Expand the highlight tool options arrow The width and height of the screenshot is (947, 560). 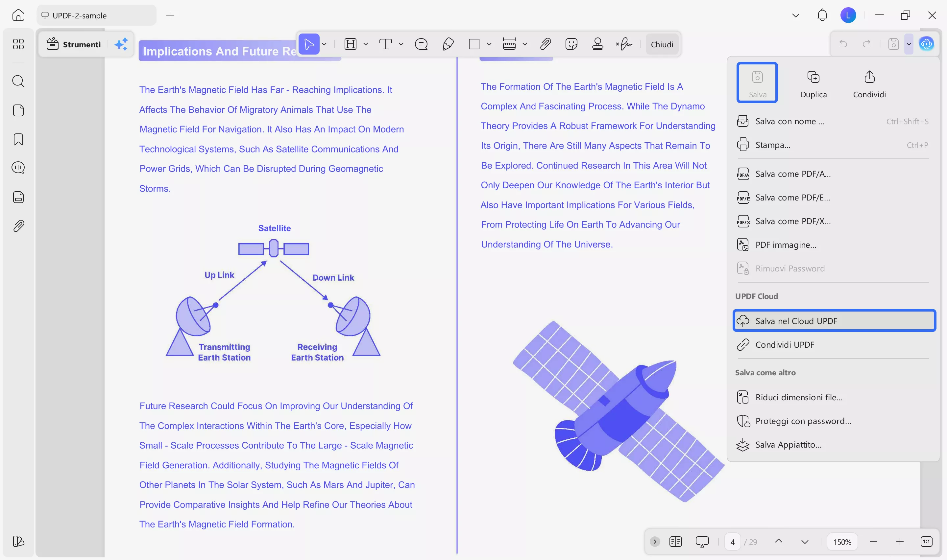pyautogui.click(x=365, y=44)
